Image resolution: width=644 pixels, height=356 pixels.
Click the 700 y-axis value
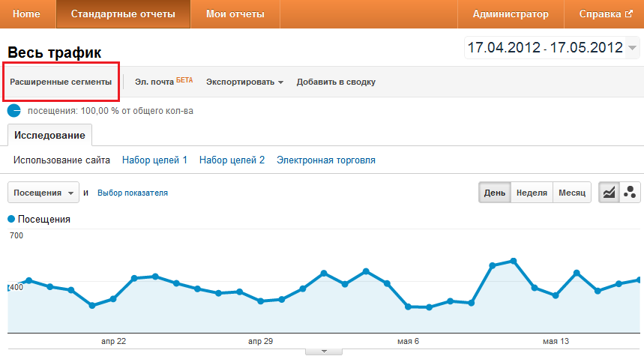pos(16,235)
